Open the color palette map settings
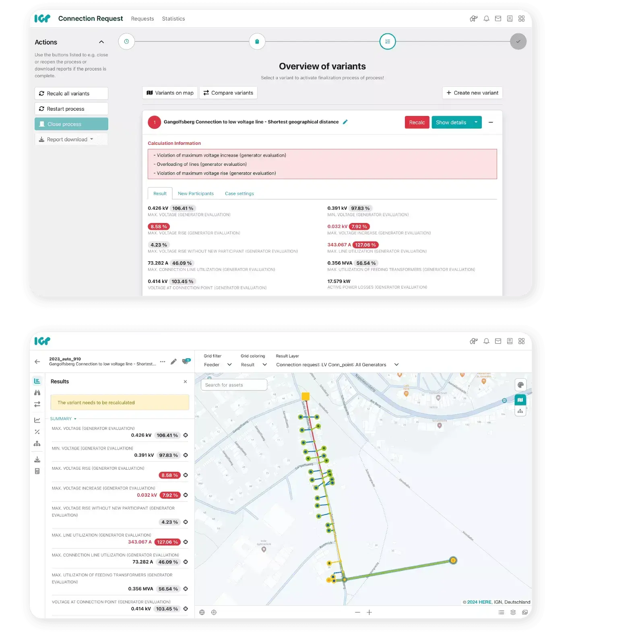This screenshot has width=644, height=644. pyautogui.click(x=520, y=385)
